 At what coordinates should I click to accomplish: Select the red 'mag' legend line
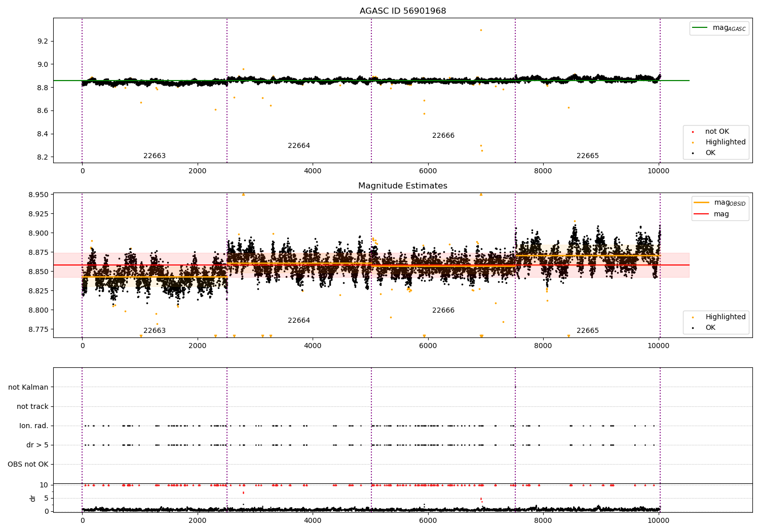[701, 214]
